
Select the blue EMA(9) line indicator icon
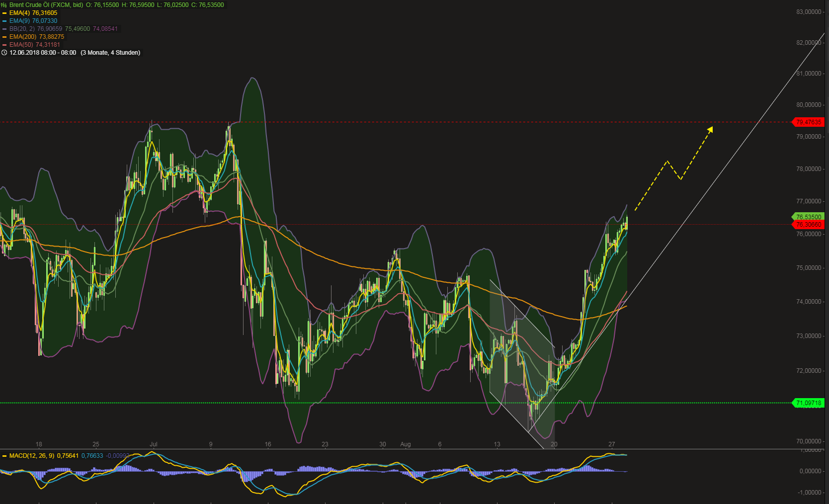(x=3, y=21)
